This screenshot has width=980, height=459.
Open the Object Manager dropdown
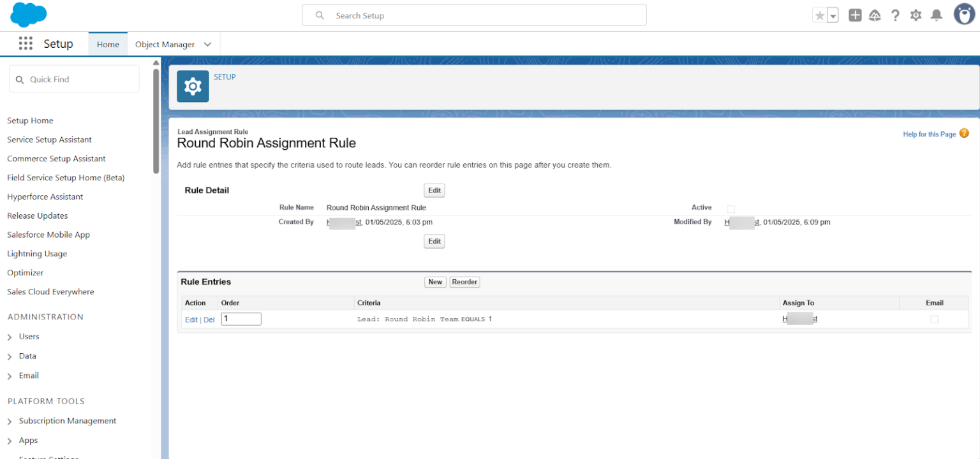(207, 44)
